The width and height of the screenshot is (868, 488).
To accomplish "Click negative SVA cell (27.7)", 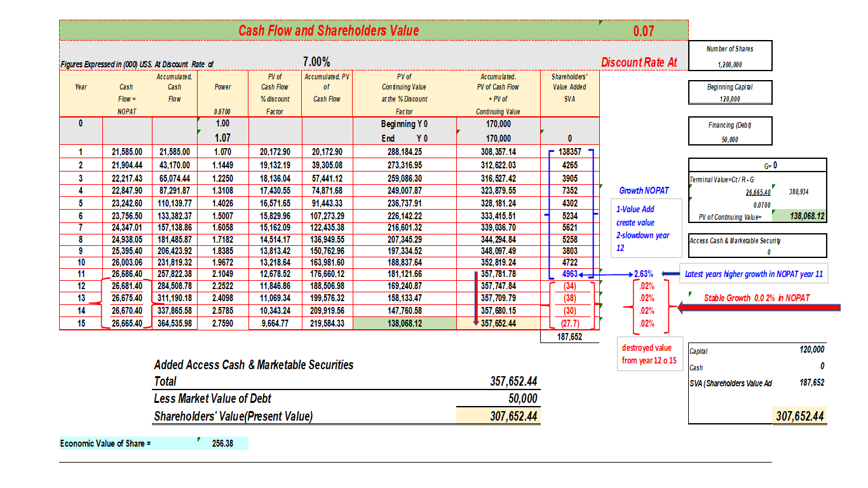I will 569,323.
